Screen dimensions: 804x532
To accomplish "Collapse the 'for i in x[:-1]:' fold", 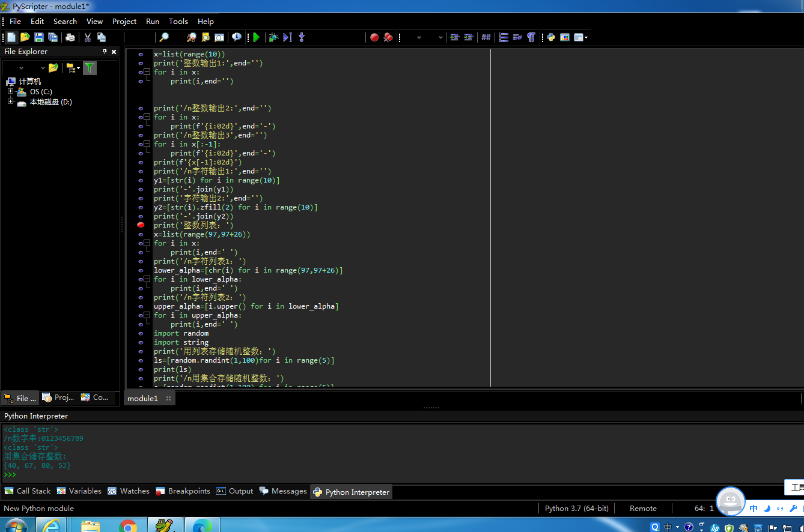I will pos(147,144).
